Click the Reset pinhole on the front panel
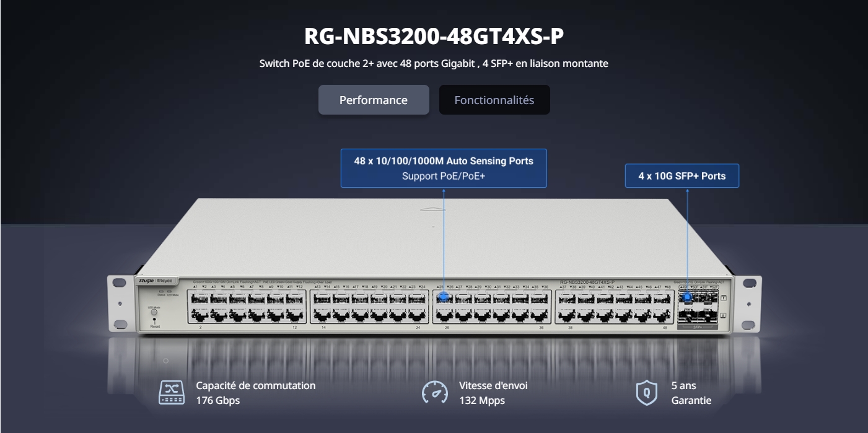Screen dimensions: 868x433 tap(154, 320)
